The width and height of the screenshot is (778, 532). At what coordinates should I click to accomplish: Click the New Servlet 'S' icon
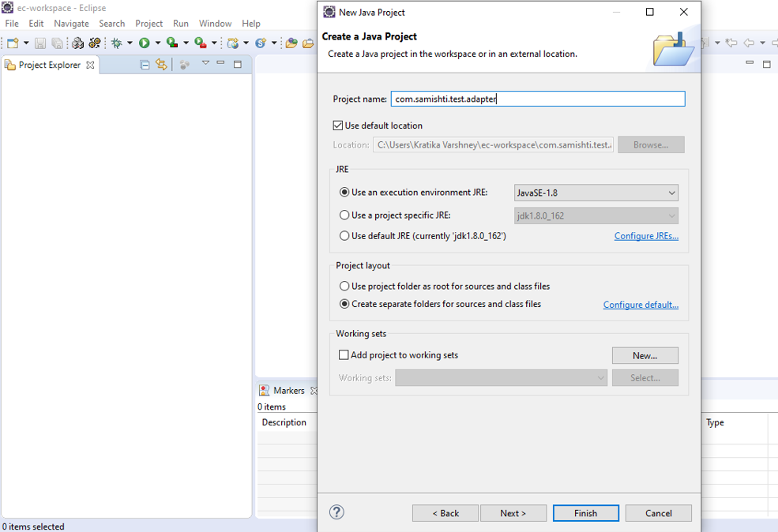261,43
